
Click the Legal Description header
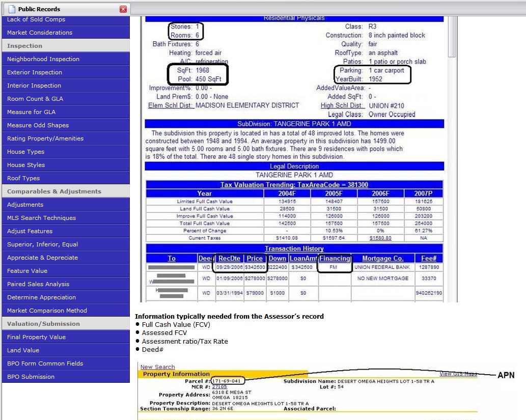pos(294,166)
